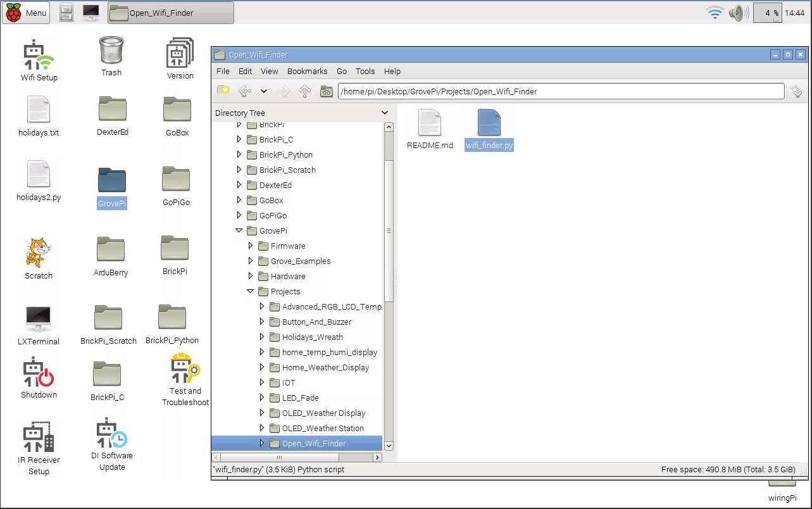Expand the Firmware tree node

pos(250,246)
